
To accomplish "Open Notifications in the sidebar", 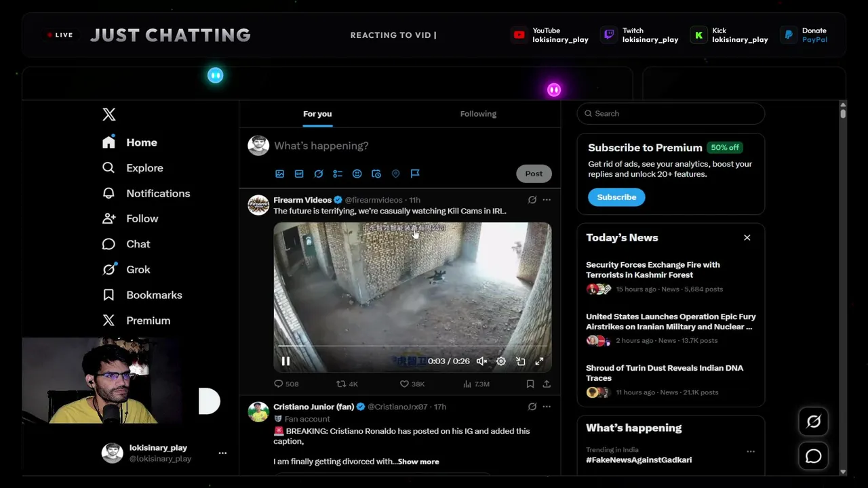I will (146, 193).
